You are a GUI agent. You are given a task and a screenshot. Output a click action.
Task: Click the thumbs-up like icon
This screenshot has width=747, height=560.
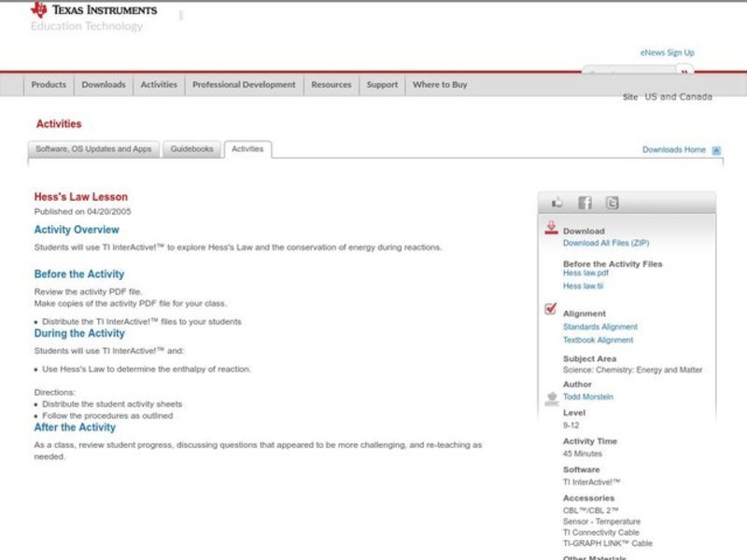pyautogui.click(x=557, y=203)
